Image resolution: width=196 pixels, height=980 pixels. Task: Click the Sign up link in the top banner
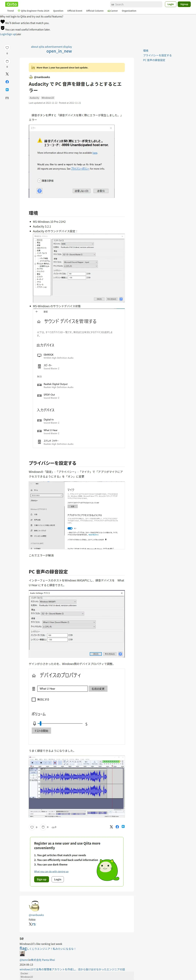[x=11, y=34]
